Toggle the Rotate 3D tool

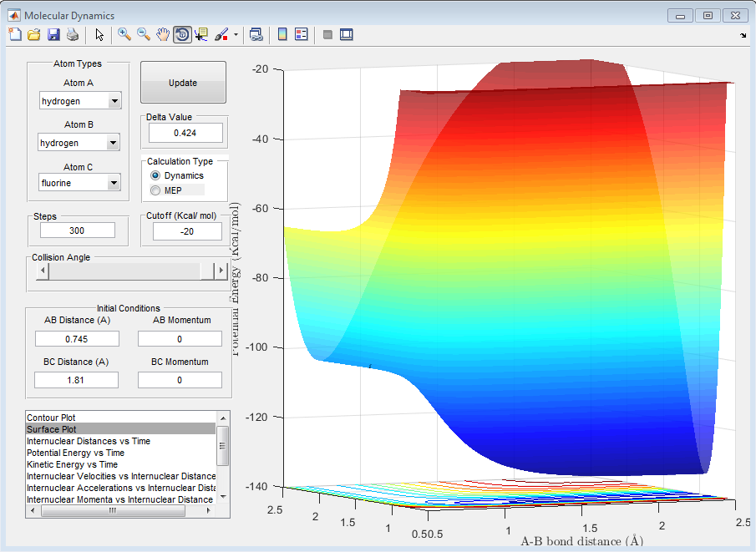(x=182, y=34)
